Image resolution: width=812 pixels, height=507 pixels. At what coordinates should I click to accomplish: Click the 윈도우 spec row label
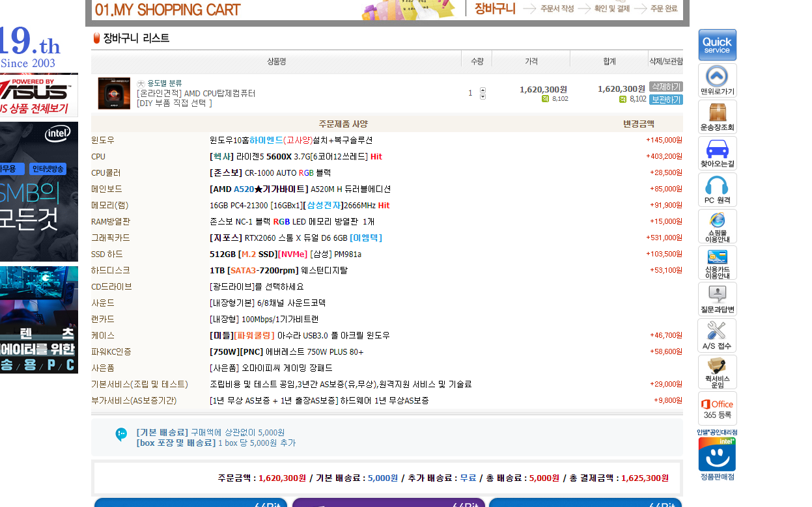[x=103, y=140]
